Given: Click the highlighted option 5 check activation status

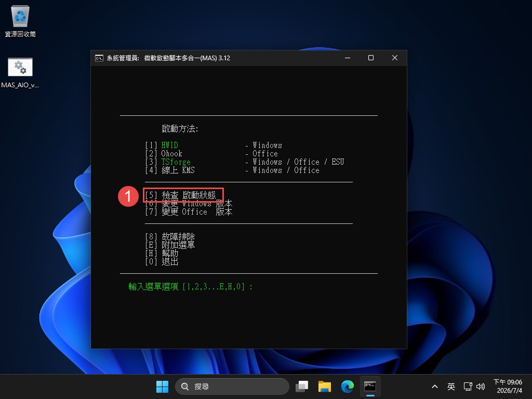Looking at the screenshot, I should (183, 195).
